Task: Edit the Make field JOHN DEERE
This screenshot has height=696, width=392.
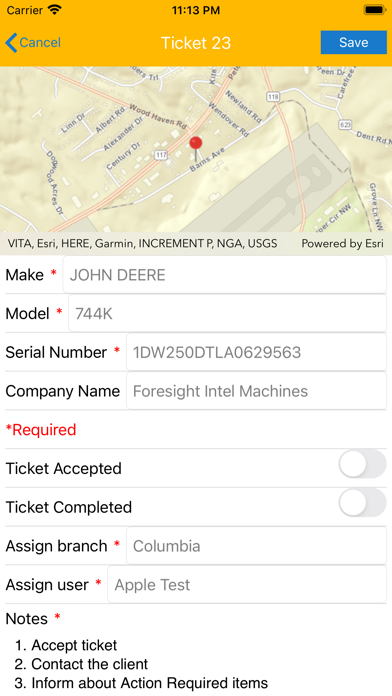Action: point(225,275)
